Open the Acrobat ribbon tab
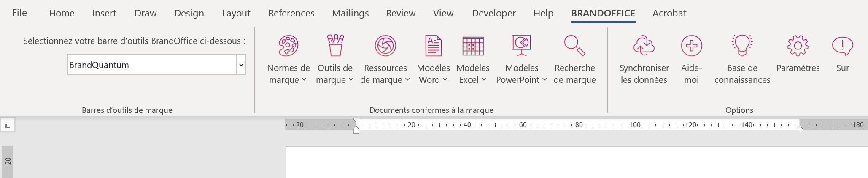Screen dimensions: 868x178 tap(669, 13)
